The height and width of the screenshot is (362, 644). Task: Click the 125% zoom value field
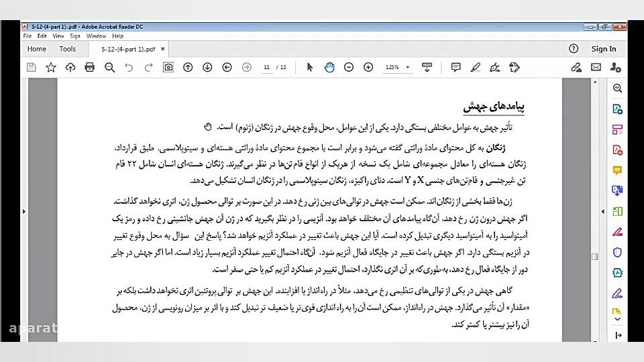tap(392, 67)
